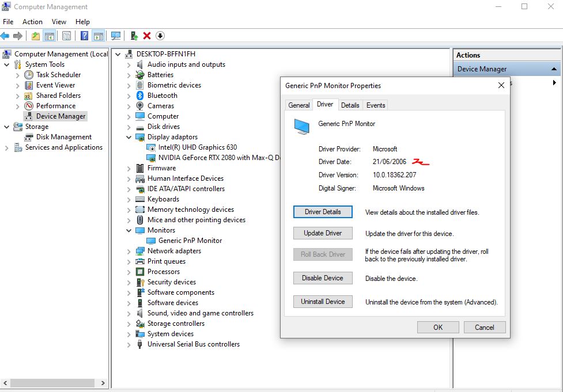The image size is (563, 392).
Task: Click the Processors chip icon
Action: (140, 272)
